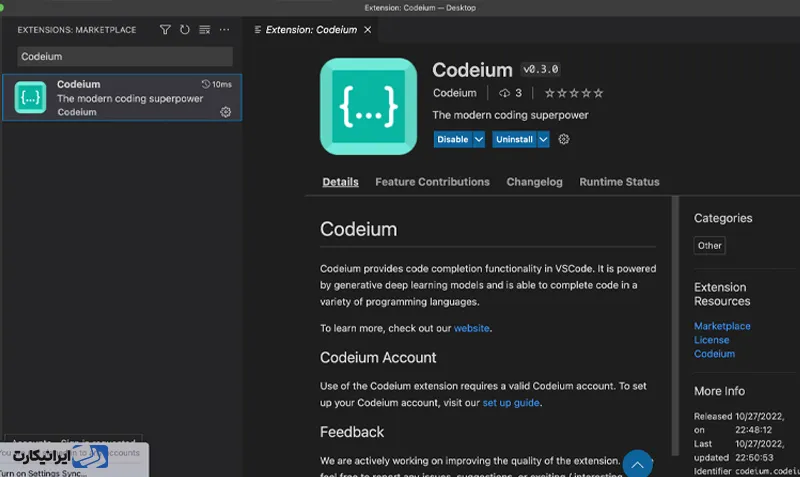Click the Last updated date value

[759, 450]
